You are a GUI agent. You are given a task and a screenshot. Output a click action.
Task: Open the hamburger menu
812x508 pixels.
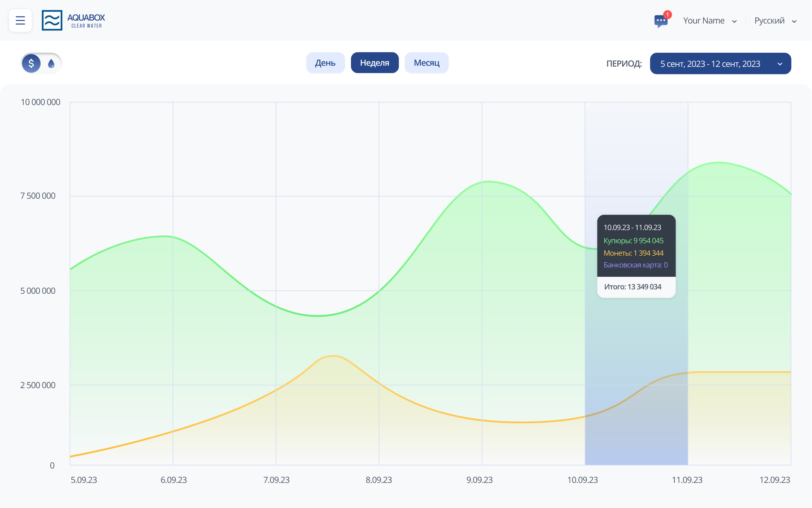pos(20,20)
